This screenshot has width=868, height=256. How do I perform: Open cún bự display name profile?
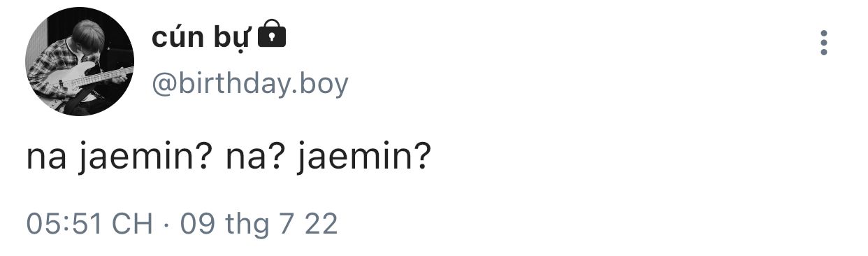coord(201,38)
